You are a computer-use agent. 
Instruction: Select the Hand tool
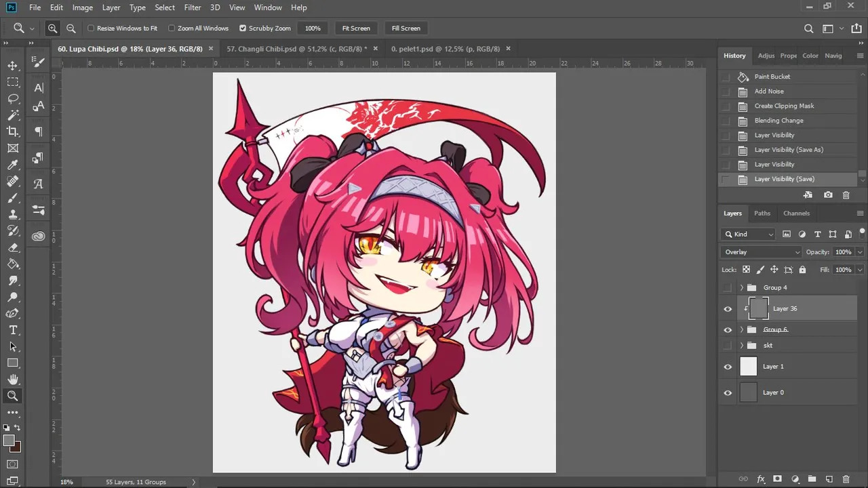click(x=12, y=380)
